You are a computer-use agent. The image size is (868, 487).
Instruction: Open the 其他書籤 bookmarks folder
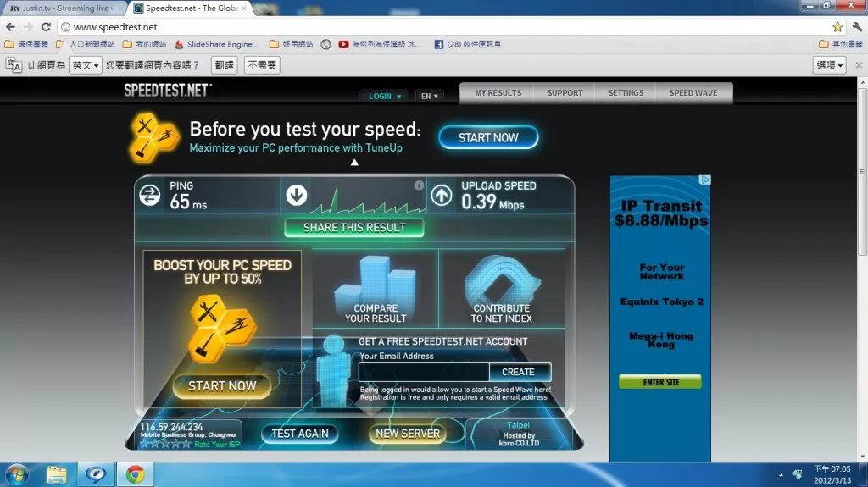click(x=840, y=44)
